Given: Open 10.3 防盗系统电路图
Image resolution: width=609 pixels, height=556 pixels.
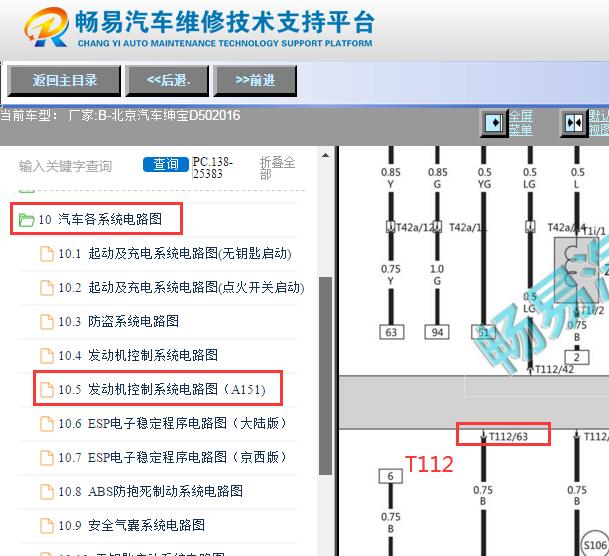Looking at the screenshot, I should click(118, 321).
